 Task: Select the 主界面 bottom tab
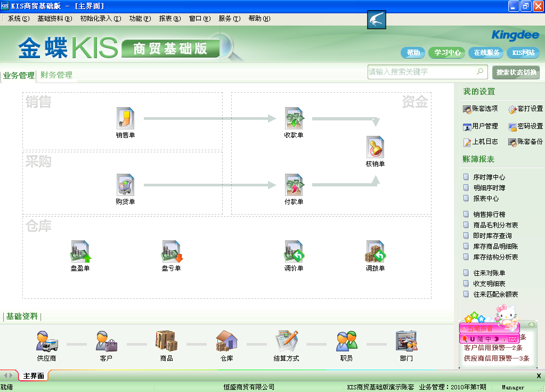(34, 376)
